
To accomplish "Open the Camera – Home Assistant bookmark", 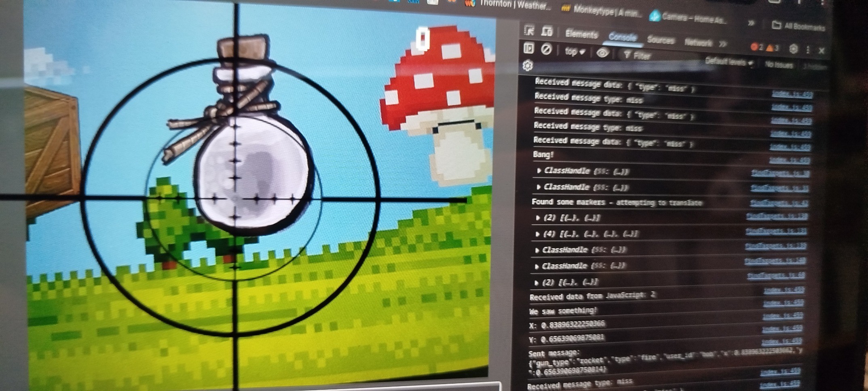I will (688, 17).
